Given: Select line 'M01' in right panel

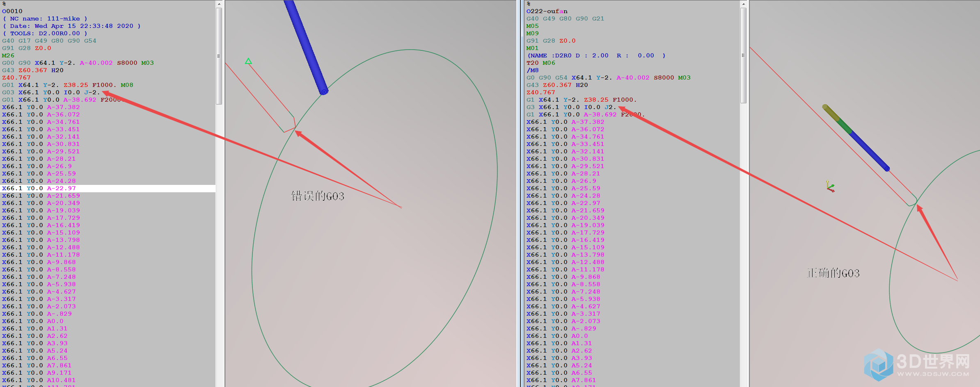Looking at the screenshot, I should click(x=533, y=48).
